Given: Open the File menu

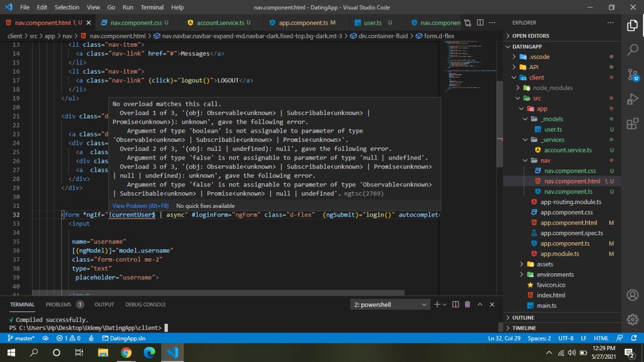Looking at the screenshot, I should pos(25,8).
